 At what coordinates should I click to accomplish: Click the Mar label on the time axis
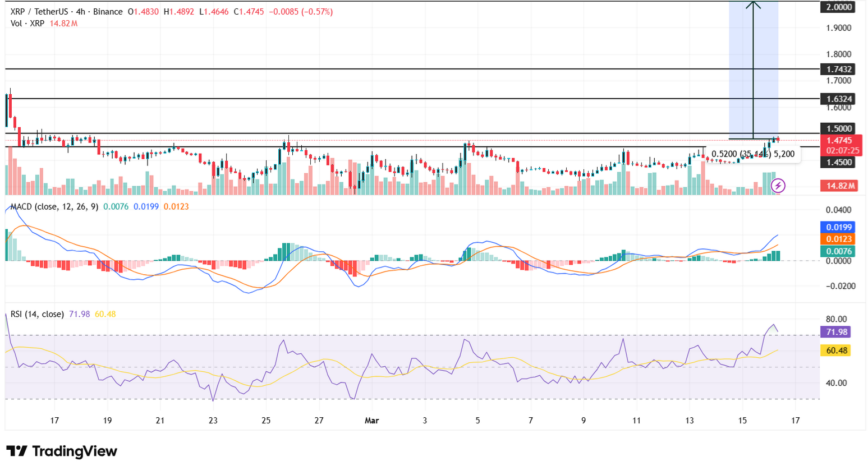pyautogui.click(x=371, y=421)
